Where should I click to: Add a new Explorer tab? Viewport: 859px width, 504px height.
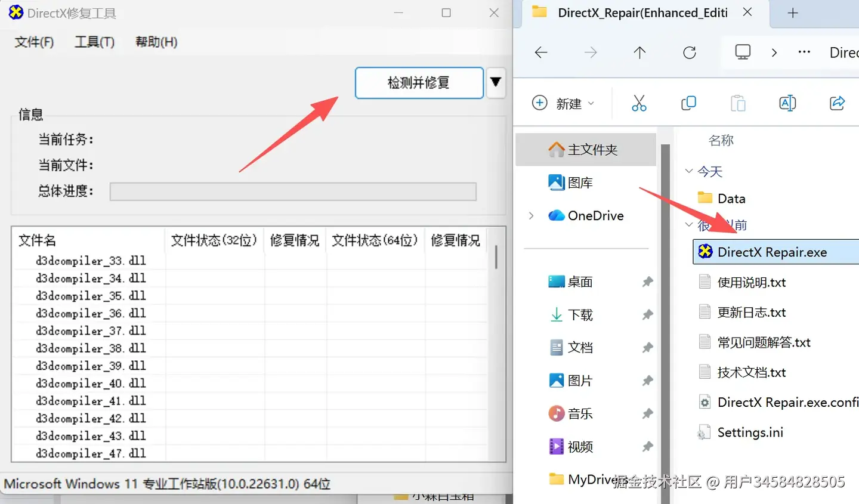point(793,13)
